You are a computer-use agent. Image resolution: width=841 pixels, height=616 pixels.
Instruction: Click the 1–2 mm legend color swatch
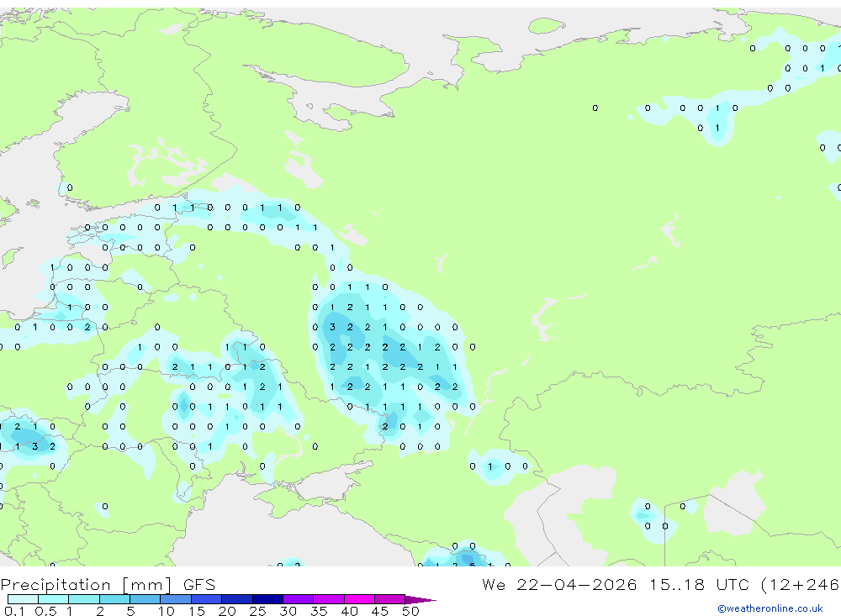[x=84, y=599]
